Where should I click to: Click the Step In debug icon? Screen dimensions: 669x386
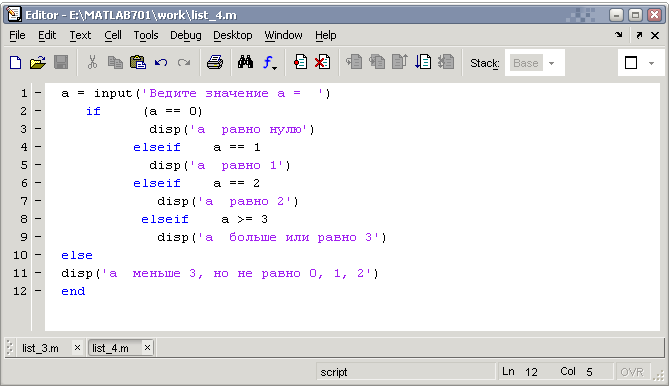377,63
